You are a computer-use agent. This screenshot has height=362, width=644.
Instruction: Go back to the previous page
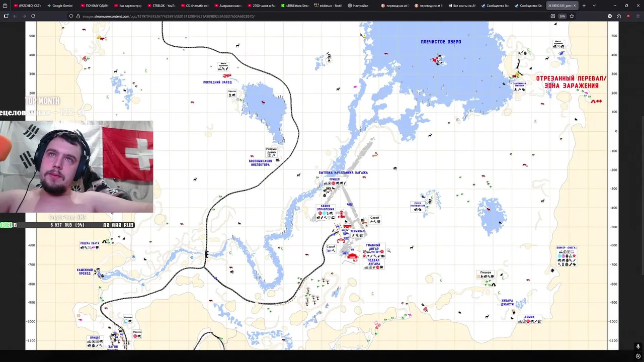tap(15, 16)
